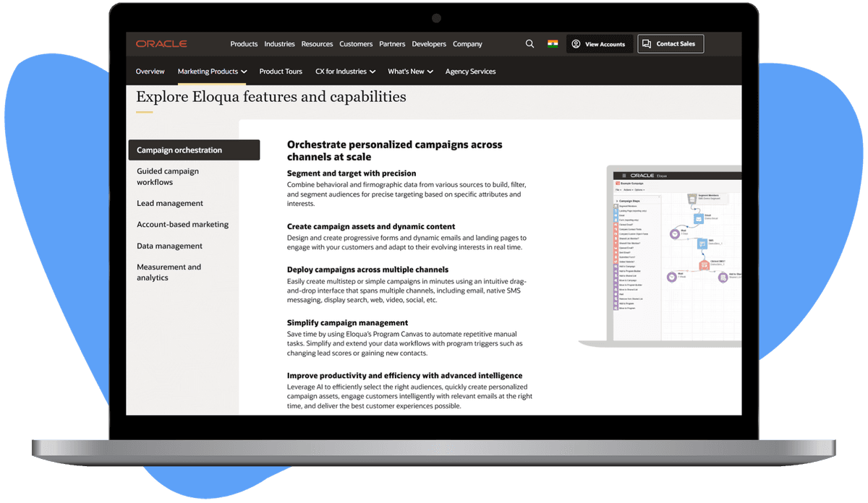Select Products in the main navigation menu
868x503 pixels.
tap(244, 44)
